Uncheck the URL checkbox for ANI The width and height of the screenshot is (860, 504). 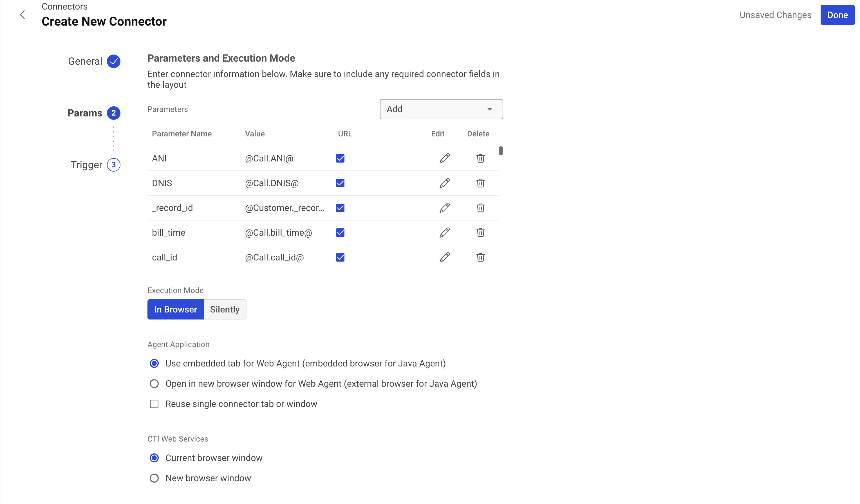[340, 158]
